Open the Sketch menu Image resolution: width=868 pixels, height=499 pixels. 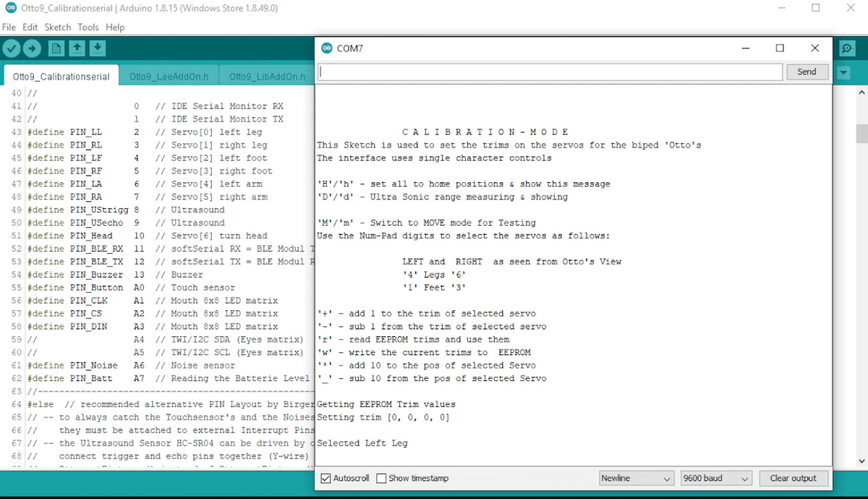coord(58,27)
